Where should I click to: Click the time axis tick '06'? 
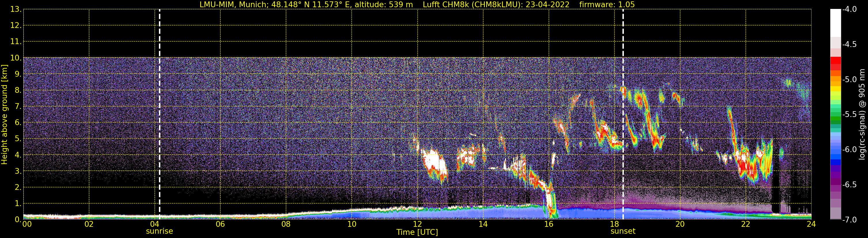(x=220, y=224)
